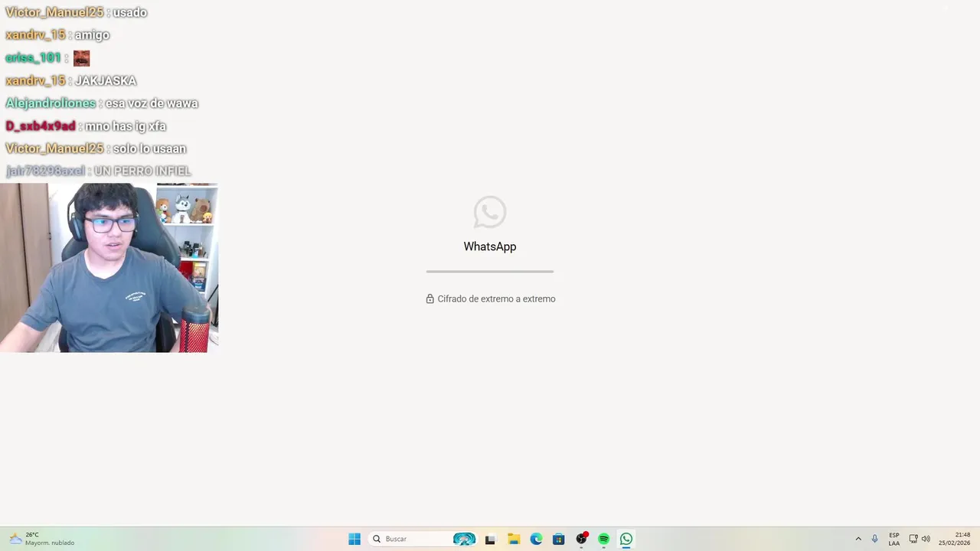Image resolution: width=980 pixels, height=551 pixels.
Task: Click chat message 'UN PERRO INFIEL'
Action: pos(142,171)
